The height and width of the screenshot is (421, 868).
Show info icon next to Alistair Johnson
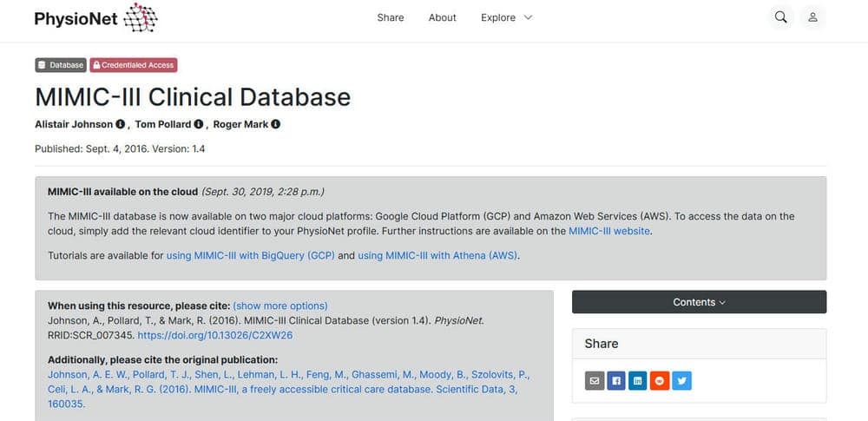(x=120, y=124)
